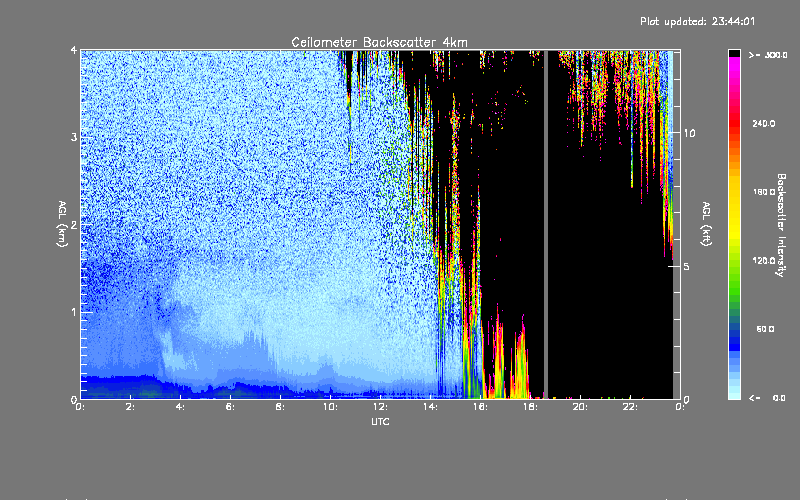Screen dimensions: 800x500
Task: Click the left 'AGL (km)' axis label
Action: (63, 224)
